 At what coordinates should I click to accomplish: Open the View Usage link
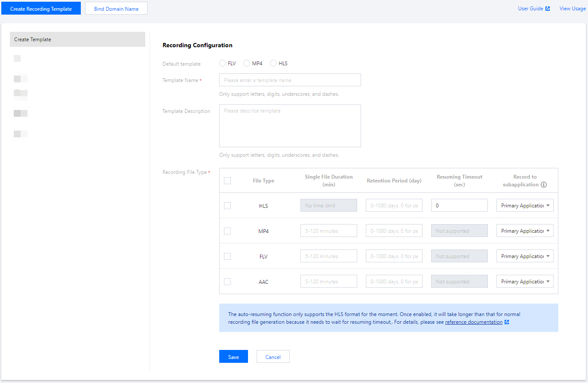click(x=573, y=8)
